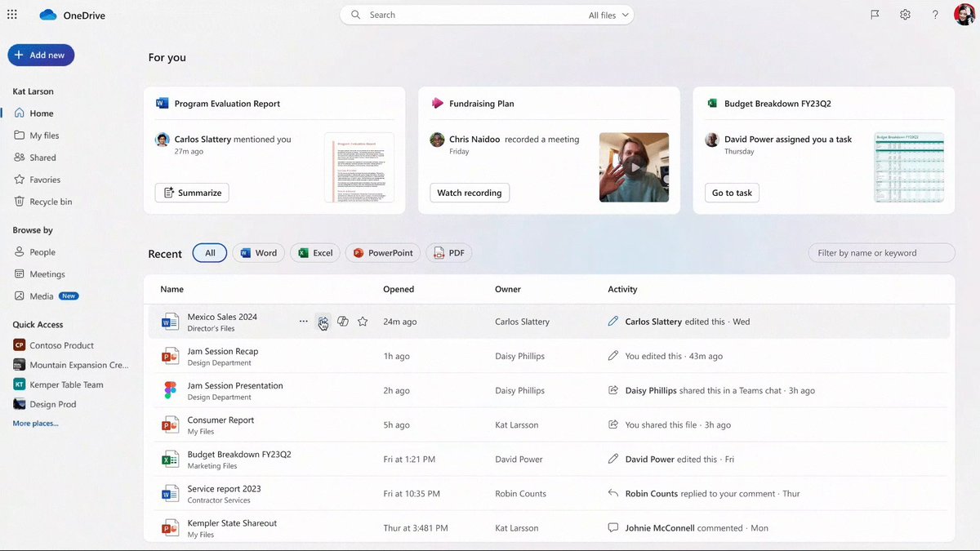Click the Mountain Expansion quick access icon
The image size is (980, 551).
click(20, 365)
